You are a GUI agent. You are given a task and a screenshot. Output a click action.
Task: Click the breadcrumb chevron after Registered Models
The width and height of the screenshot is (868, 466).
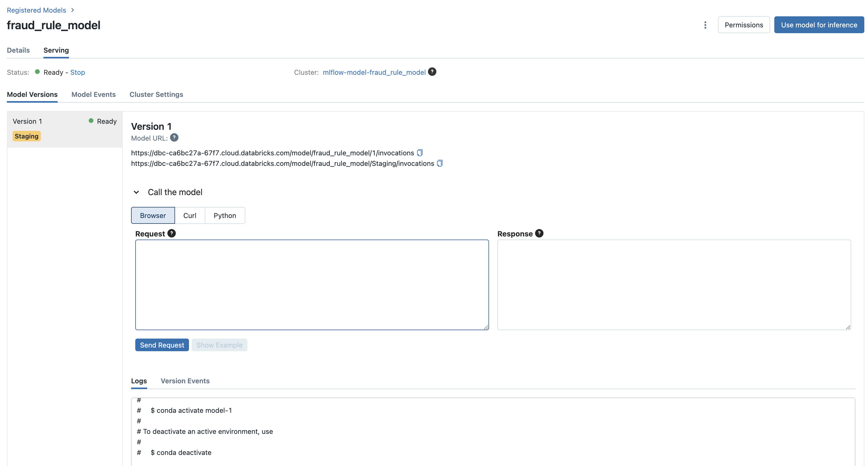click(72, 10)
